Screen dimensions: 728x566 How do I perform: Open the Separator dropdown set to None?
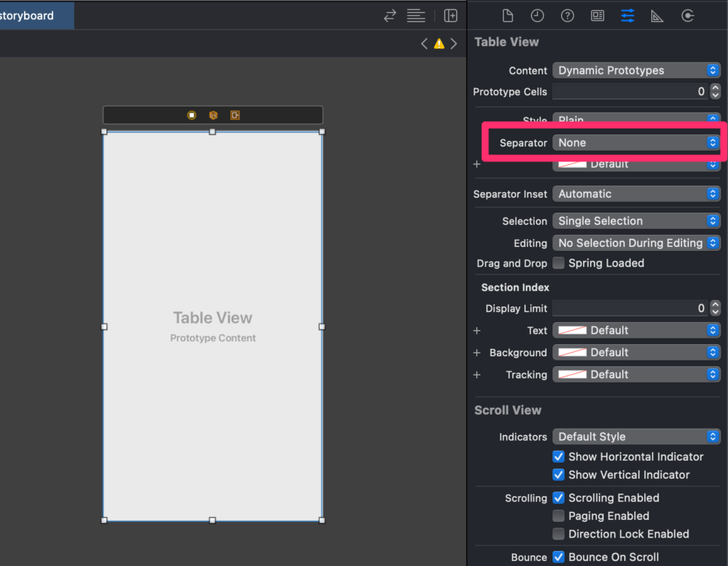click(636, 142)
